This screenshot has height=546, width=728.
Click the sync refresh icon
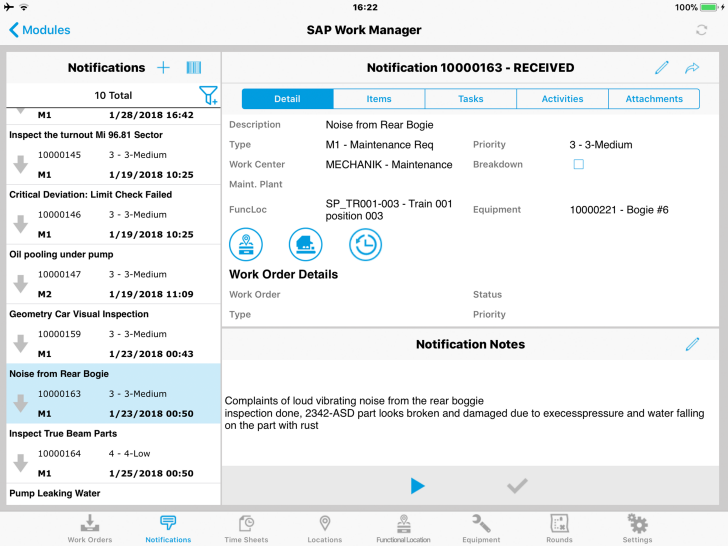[x=701, y=30]
